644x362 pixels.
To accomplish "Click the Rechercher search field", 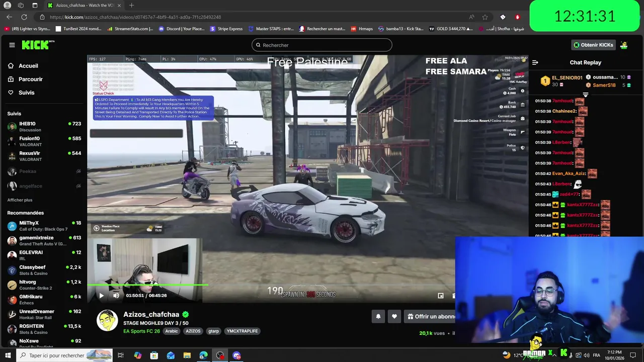I will (x=321, y=45).
